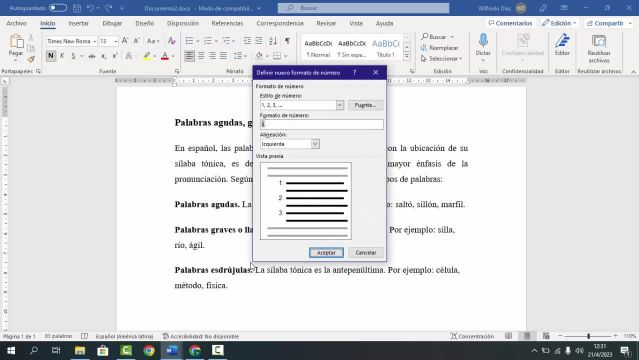Click the shading paint bucket icon
This screenshot has width=639, height=360.
click(x=259, y=56)
